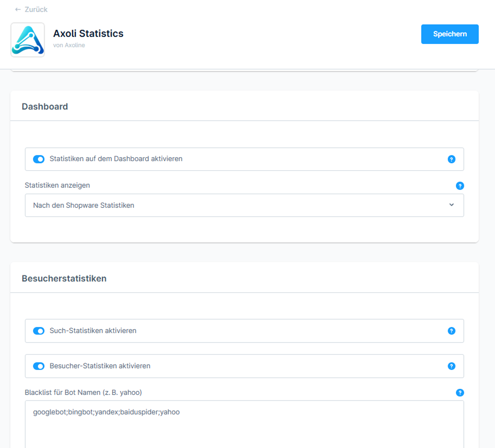The image size is (495, 448).
Task: Click the von Axoline vendor text
Action: click(69, 45)
